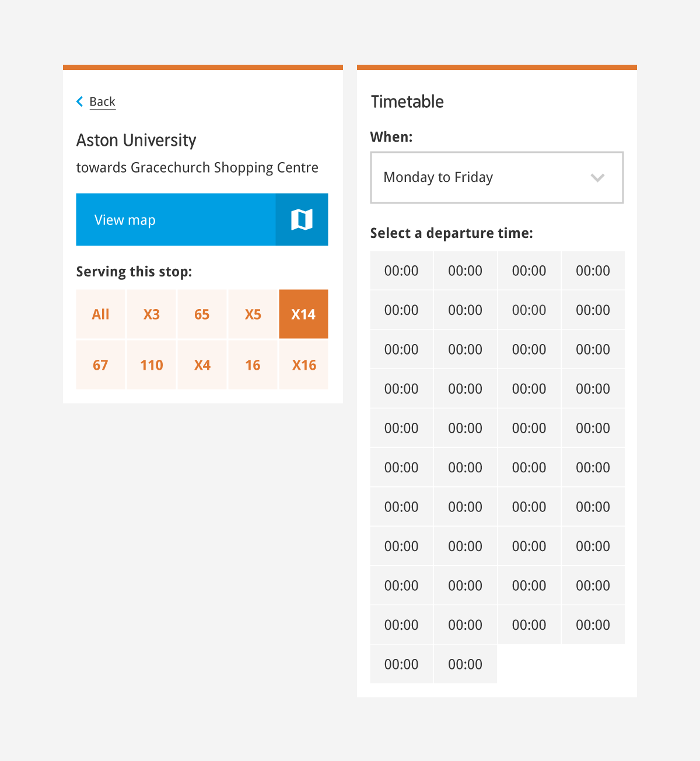Deselect the highlighted X14 service
The image size is (700, 761).
[x=303, y=314]
